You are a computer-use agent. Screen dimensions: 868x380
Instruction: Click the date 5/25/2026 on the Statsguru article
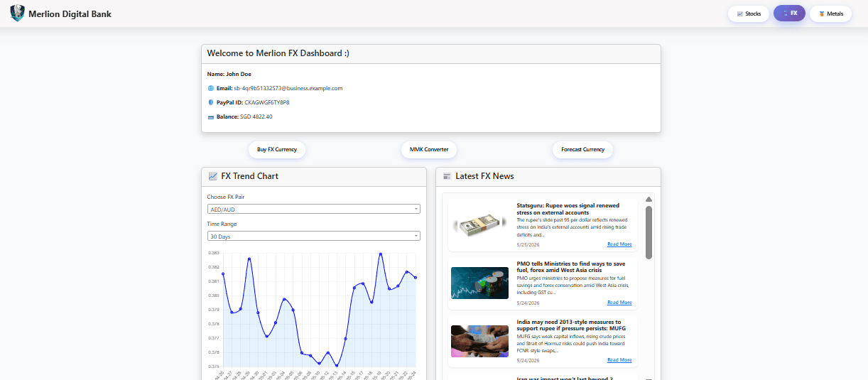click(x=528, y=244)
